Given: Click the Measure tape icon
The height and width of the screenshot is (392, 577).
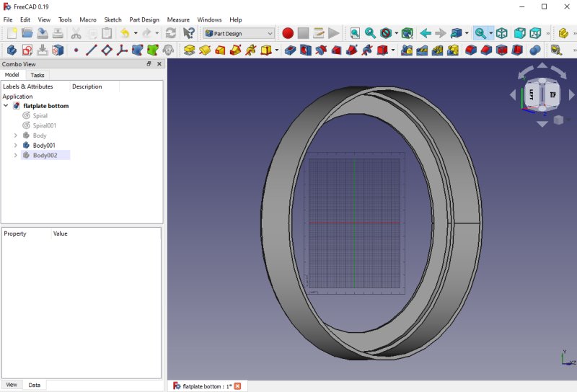Looking at the screenshot, I should click(556, 50).
